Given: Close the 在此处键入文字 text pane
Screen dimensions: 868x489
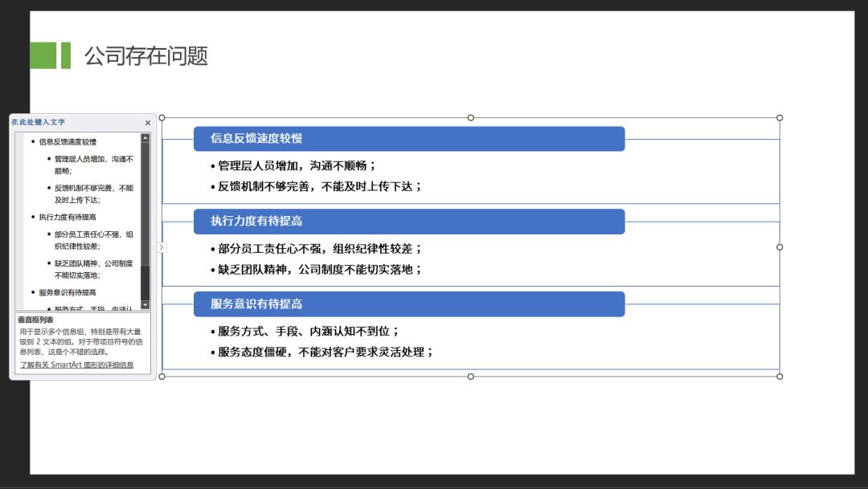Looking at the screenshot, I should pyautogui.click(x=147, y=122).
